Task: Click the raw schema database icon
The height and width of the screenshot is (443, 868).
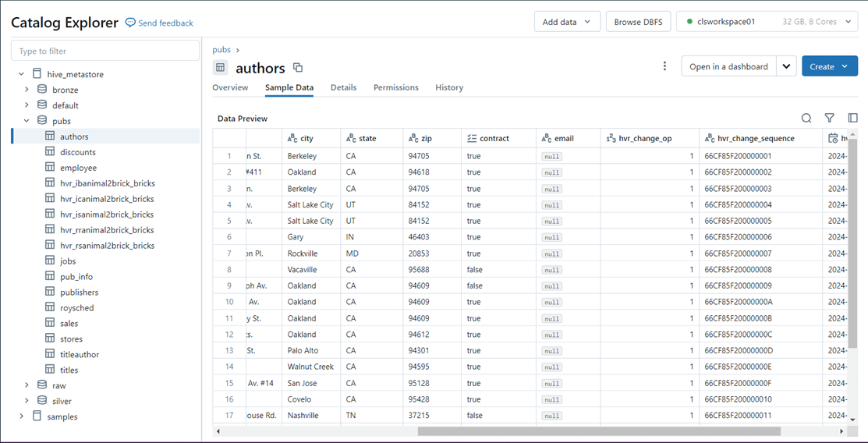Action: point(42,385)
